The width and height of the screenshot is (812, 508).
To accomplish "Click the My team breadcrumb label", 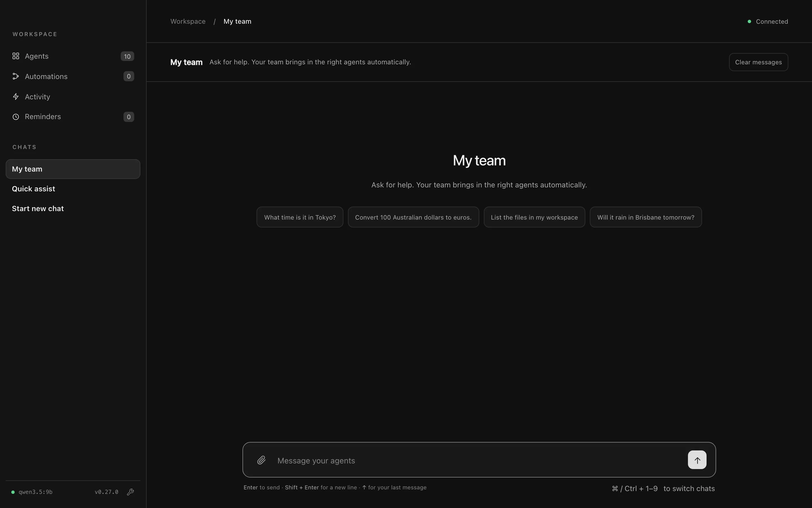I will (237, 21).
